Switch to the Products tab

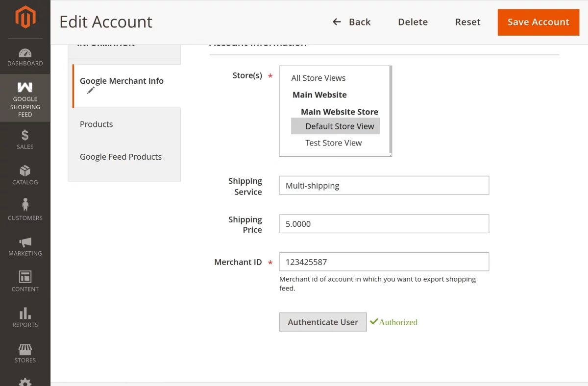pos(97,124)
